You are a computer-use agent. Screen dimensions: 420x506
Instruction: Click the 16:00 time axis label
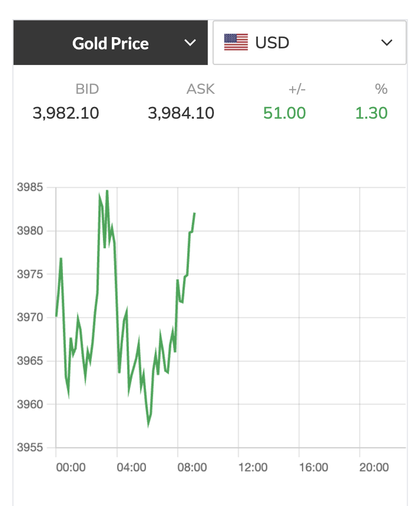coord(313,468)
